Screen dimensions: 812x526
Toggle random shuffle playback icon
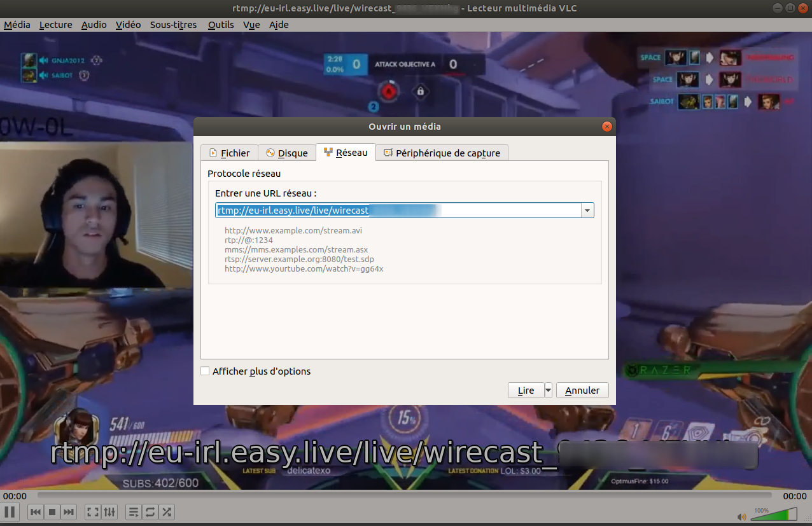pyautogui.click(x=167, y=511)
